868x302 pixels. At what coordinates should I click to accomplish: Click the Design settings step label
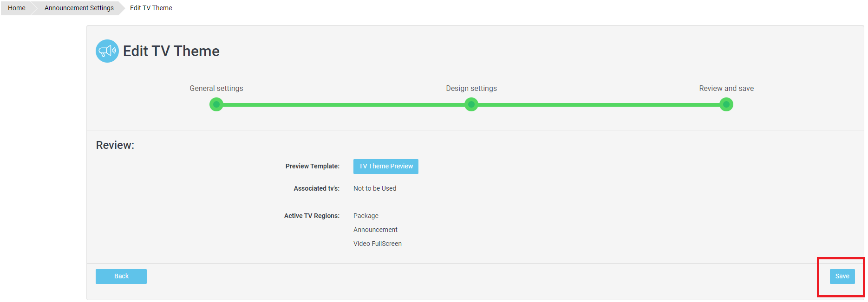click(471, 88)
